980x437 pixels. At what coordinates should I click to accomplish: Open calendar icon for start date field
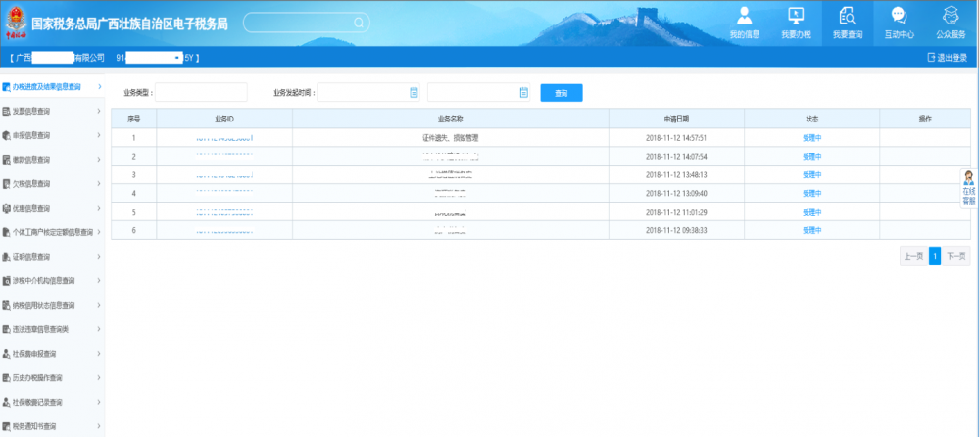[x=414, y=92]
